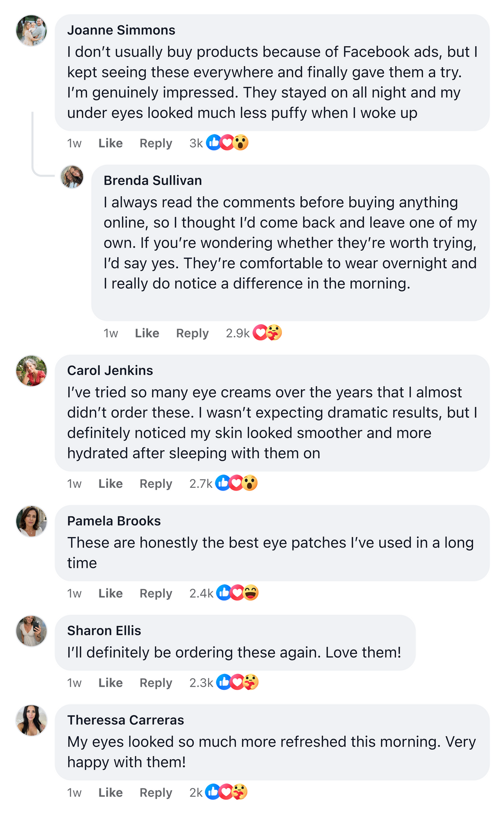Screen dimensions: 504x816
Task: Open Carol Jenkins' profile name link
Action: tap(110, 370)
